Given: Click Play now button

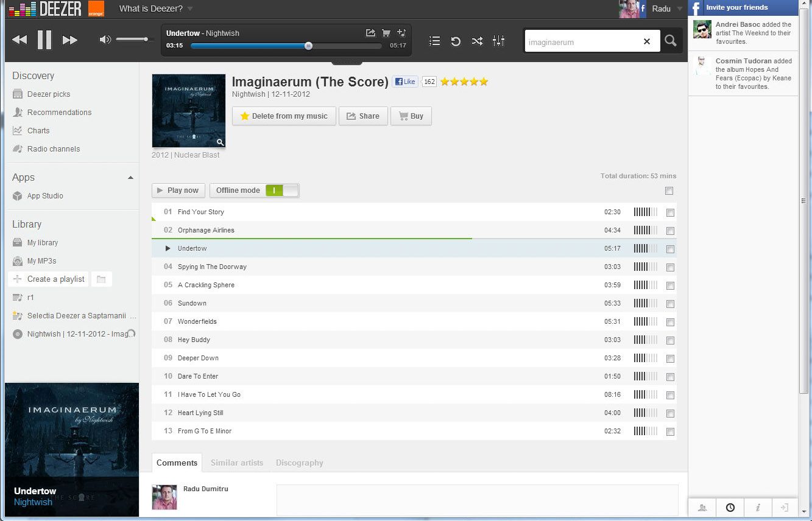Looking at the screenshot, I should (x=178, y=191).
